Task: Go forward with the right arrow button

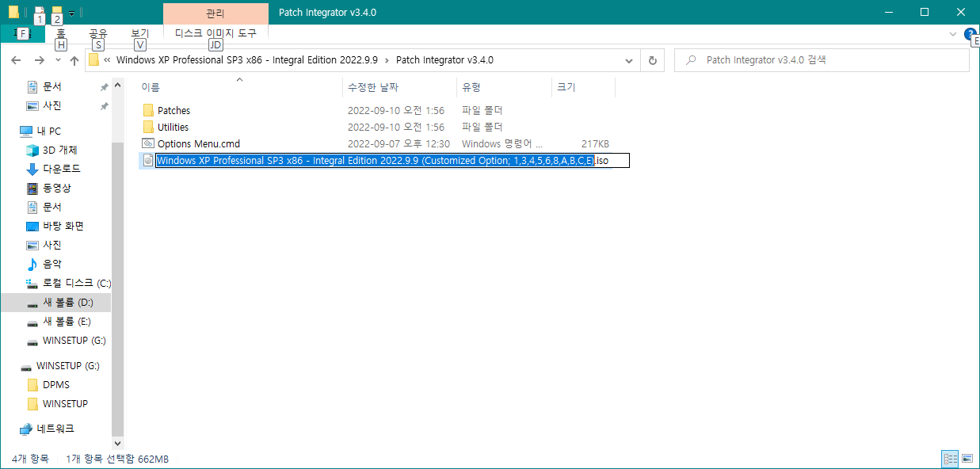Action: [39, 60]
